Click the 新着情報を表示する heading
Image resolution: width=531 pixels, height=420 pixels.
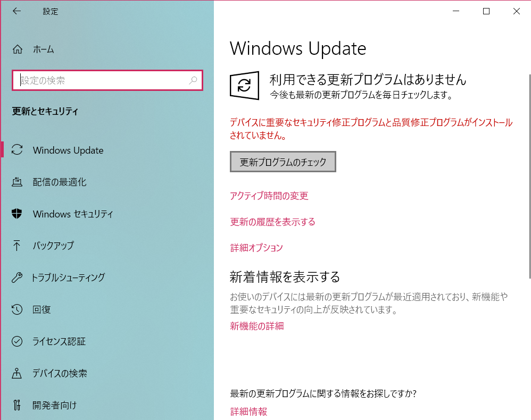pos(285,277)
